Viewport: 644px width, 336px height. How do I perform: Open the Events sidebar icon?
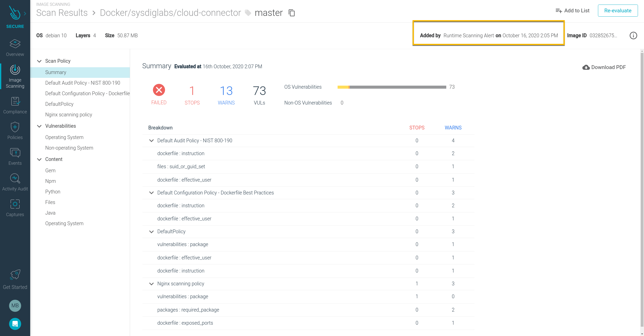(15, 153)
